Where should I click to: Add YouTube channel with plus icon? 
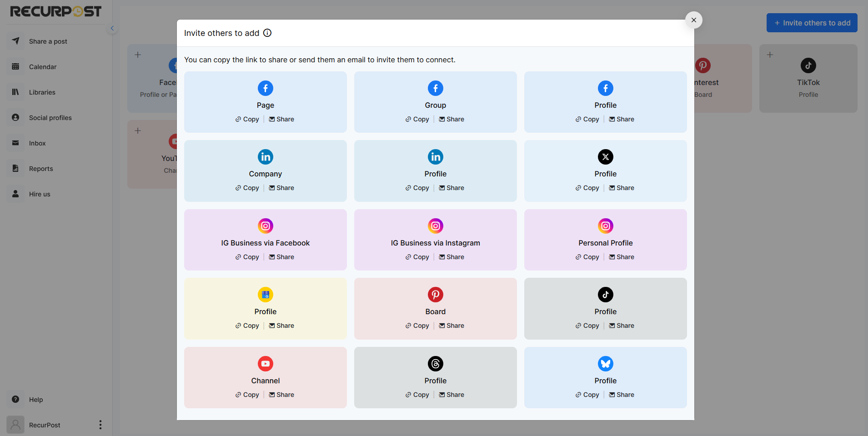[138, 131]
